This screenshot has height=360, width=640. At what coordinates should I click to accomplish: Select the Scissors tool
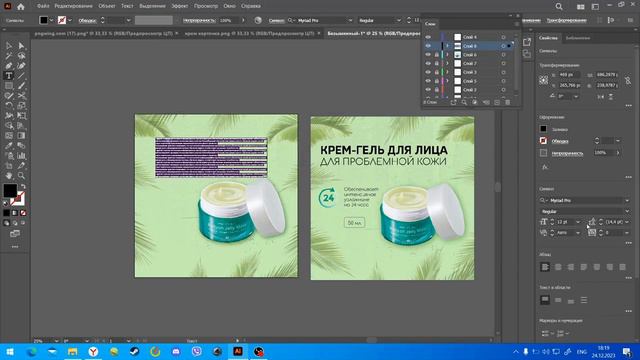point(21,96)
